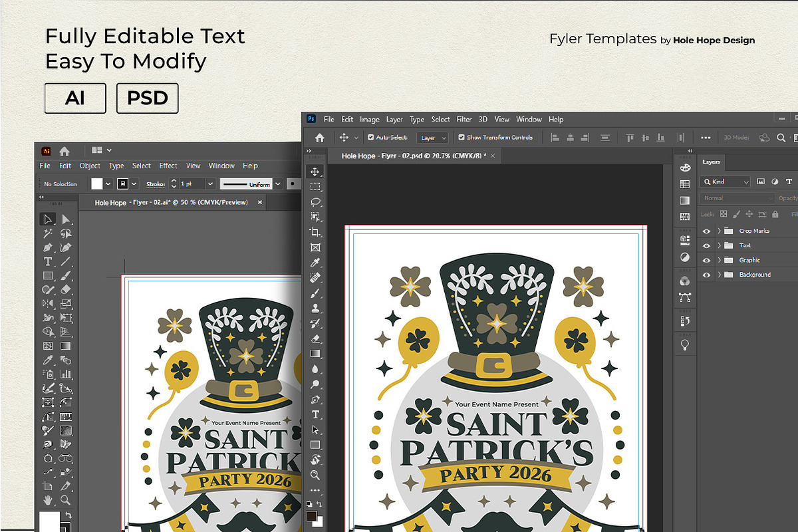The image size is (798, 532).
Task: Select the Direct Selection tool in Illustrator
Action: 66,219
